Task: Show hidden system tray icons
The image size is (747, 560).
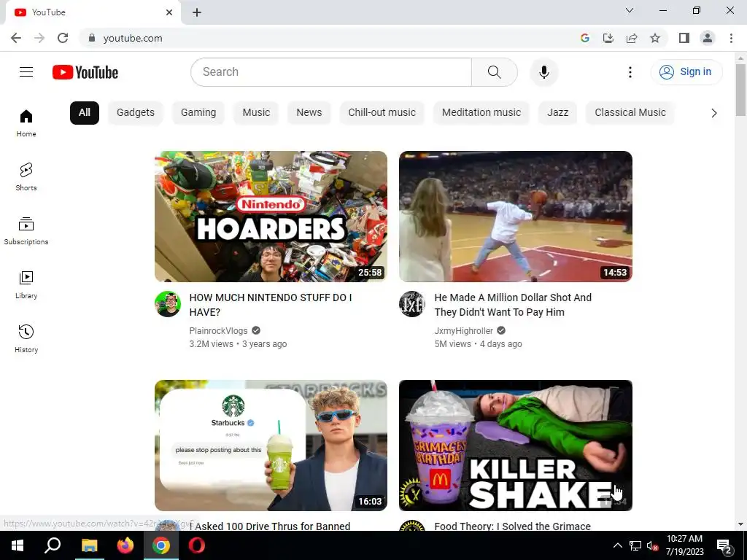Action: (x=617, y=545)
